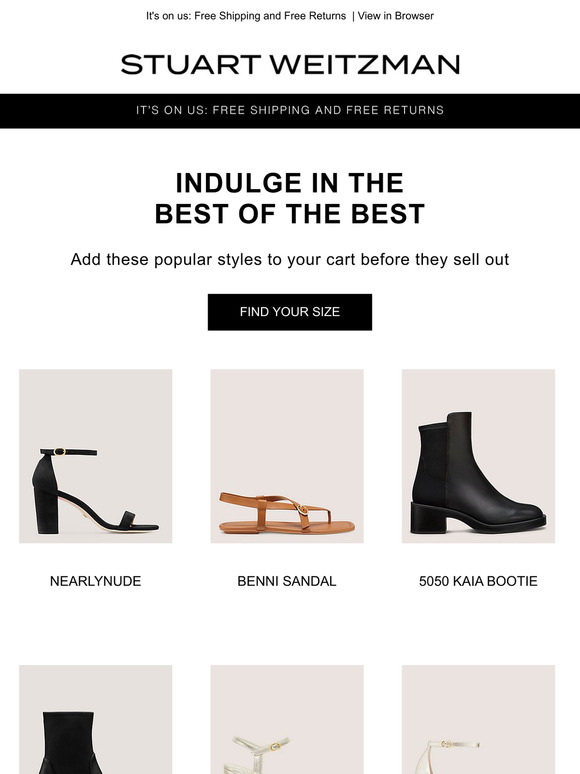
Task: Click the gold buckle on Benni Sandal
Action: pyautogui.click(x=302, y=509)
